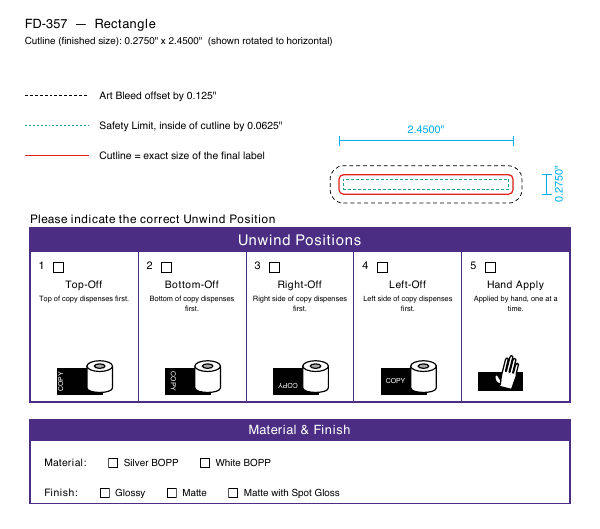The height and width of the screenshot is (529, 600).
Task: Click the Cutline finished size text line
Action: [x=178, y=41]
